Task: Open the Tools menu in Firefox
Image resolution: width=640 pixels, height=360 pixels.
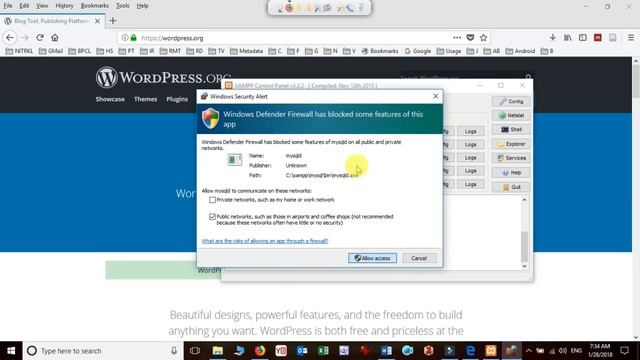Action: [x=122, y=6]
